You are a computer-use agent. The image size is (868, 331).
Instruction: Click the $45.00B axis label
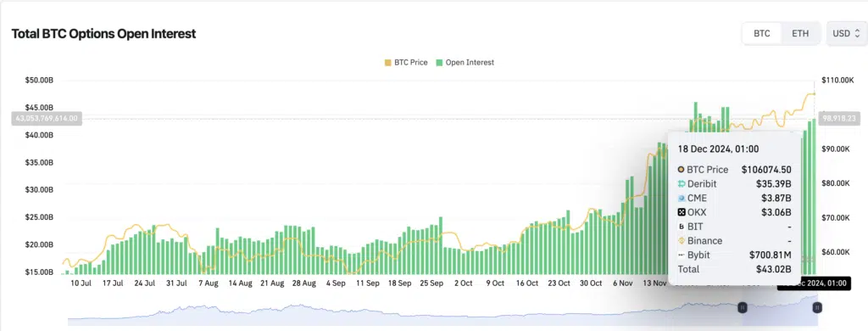39,108
